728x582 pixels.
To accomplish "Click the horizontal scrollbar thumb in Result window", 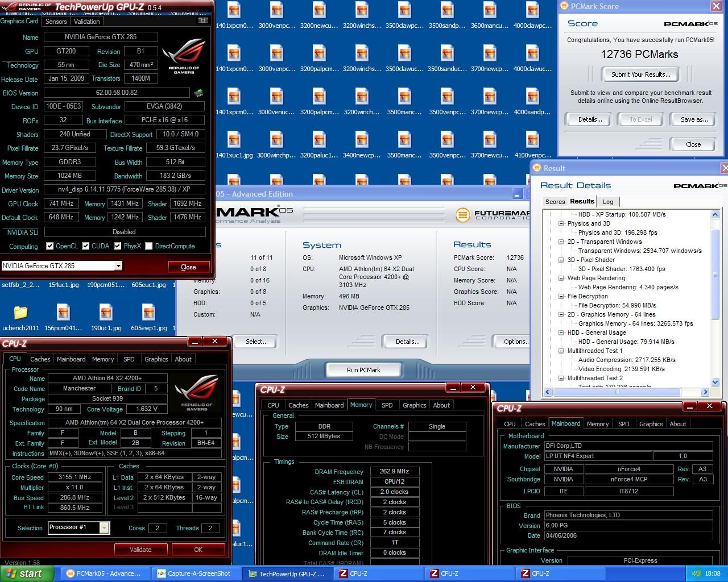I will tap(617, 392).
